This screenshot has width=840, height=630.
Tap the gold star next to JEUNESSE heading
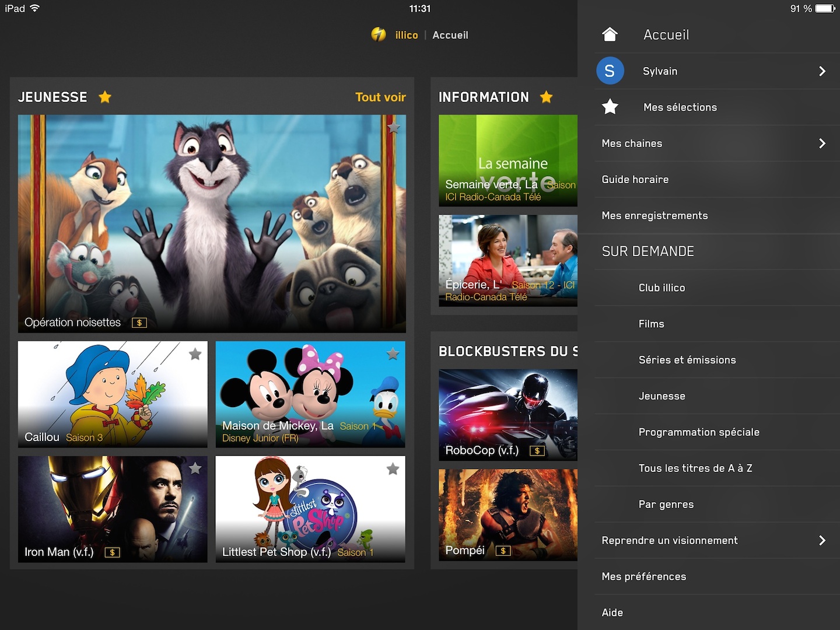point(105,97)
